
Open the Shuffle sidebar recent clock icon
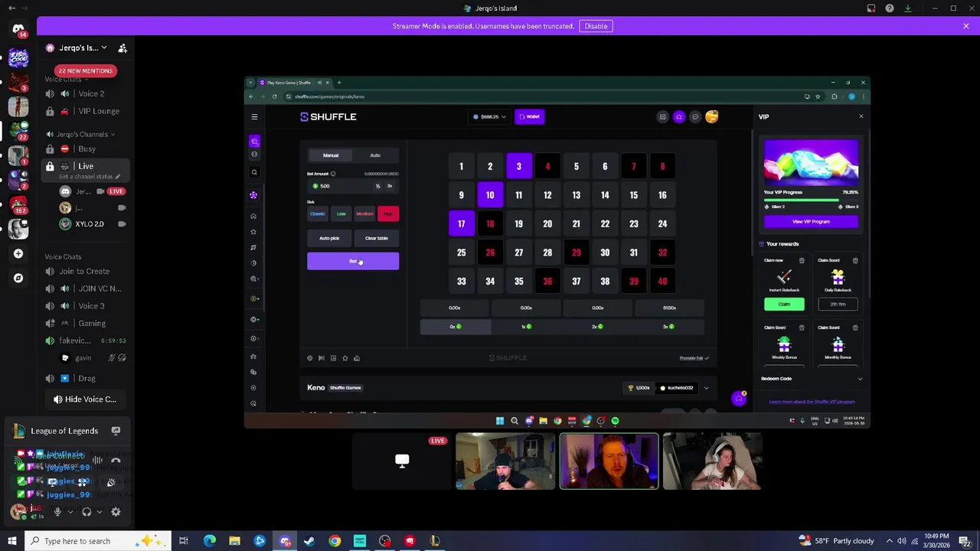[254, 262]
